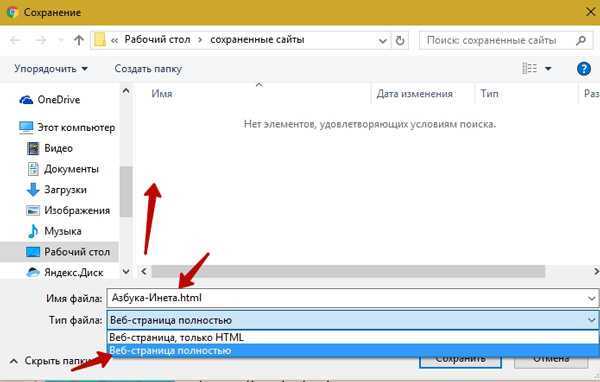Choose Веб-страница, только HTML option
This screenshot has height=382, width=600.
(353, 337)
